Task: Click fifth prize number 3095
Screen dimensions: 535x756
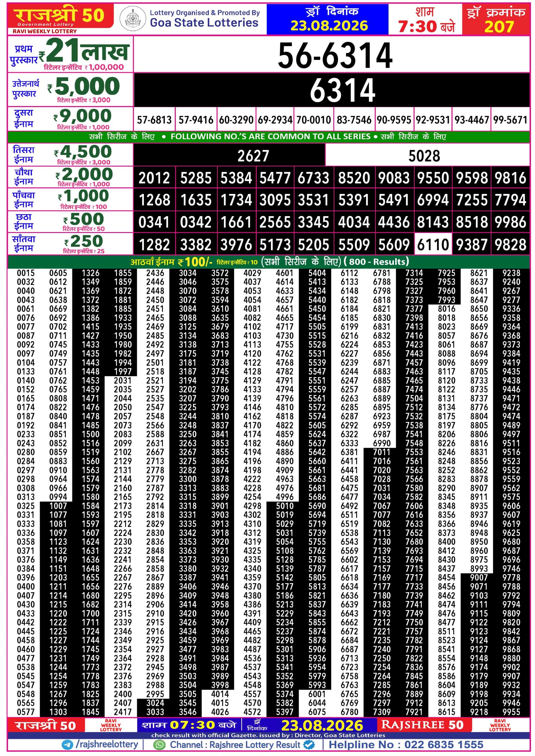Action: tap(275, 200)
